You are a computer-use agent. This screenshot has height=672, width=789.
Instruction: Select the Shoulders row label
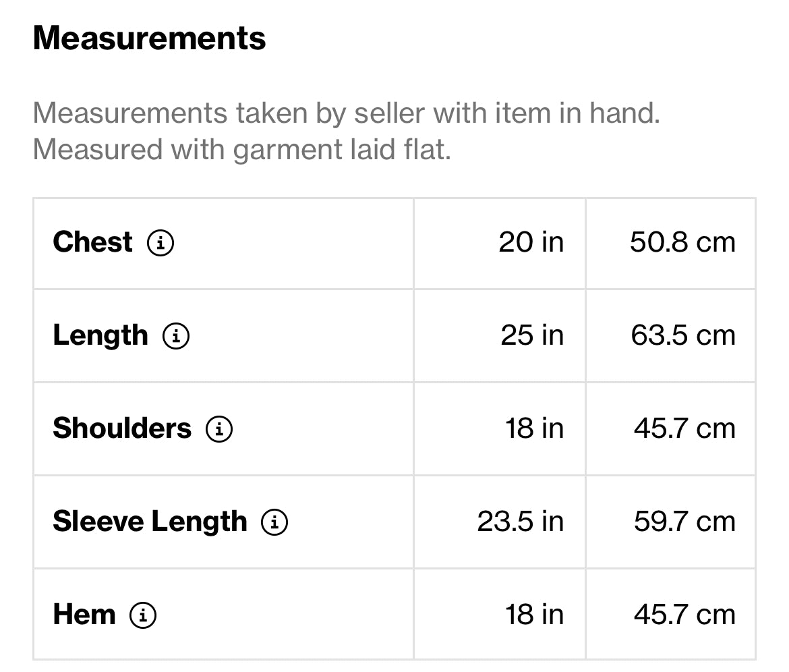[x=122, y=428]
